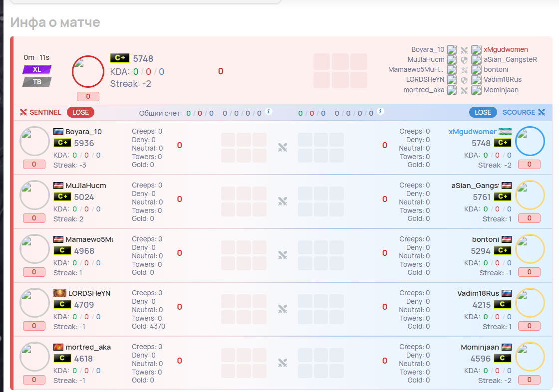Click the info icon next to Sentinel totals
This screenshot has height=392, width=559.
pyautogui.click(x=269, y=111)
